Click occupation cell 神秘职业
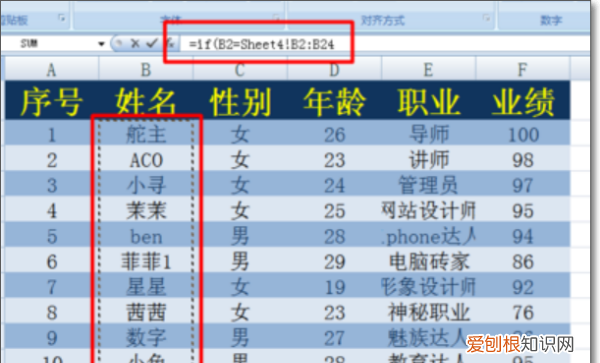 (428, 312)
